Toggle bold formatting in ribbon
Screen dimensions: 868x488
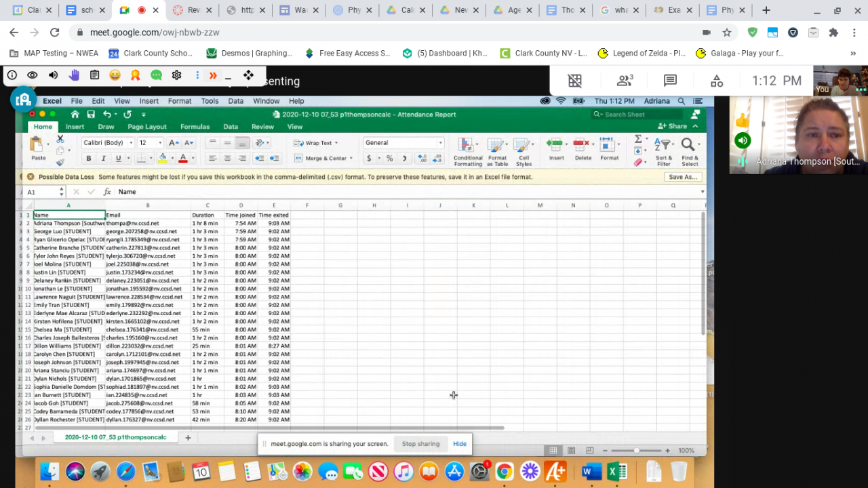pyautogui.click(x=88, y=159)
